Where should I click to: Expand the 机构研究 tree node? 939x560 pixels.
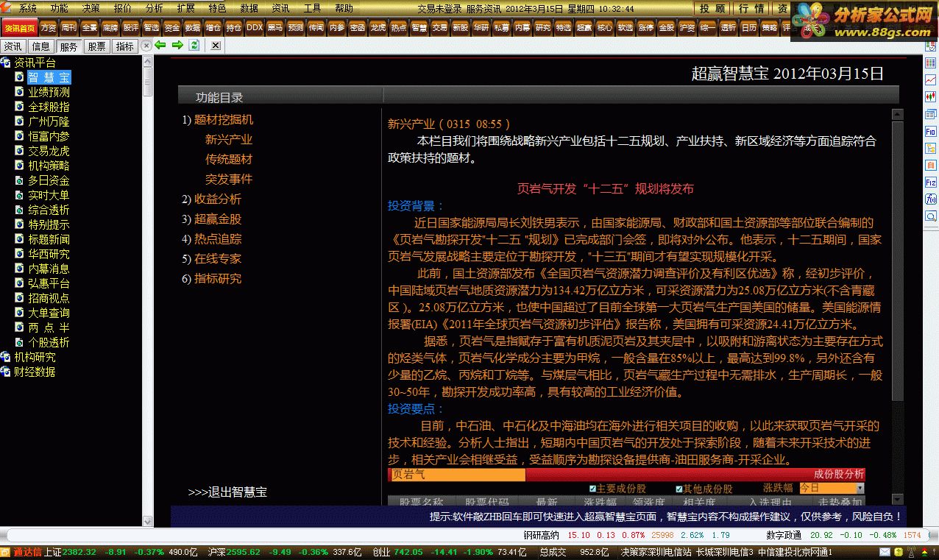[x=5, y=357]
